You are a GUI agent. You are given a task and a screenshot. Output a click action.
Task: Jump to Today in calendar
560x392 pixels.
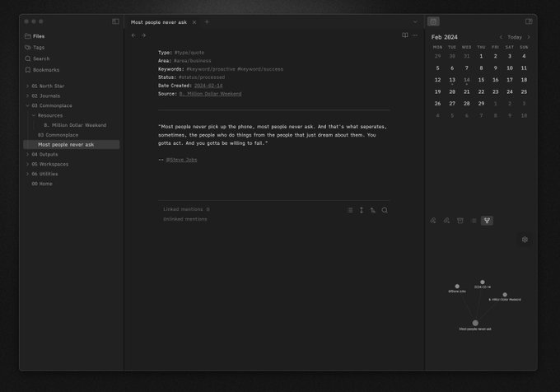(x=515, y=37)
